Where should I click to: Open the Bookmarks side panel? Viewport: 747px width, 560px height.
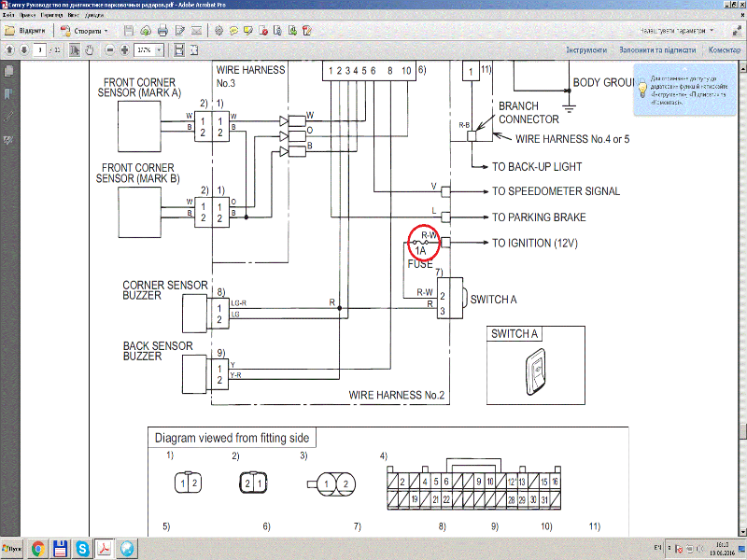[9, 94]
